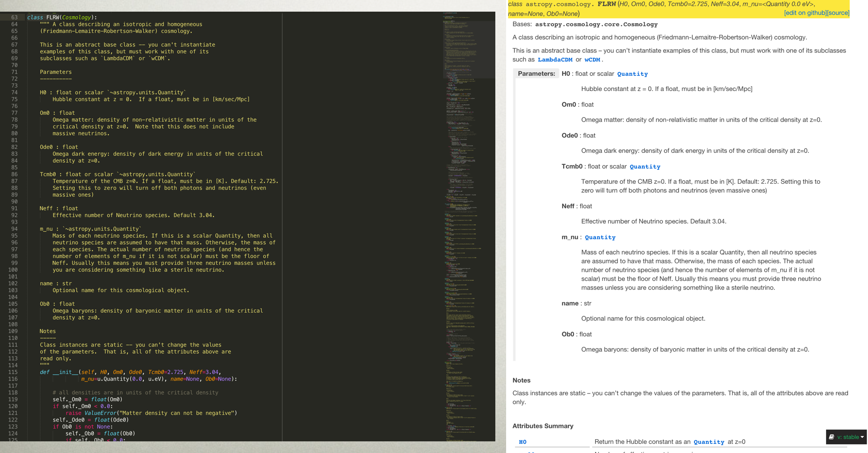This screenshot has height=453, width=868.
Task: Click the 'Ode0' parameter name in docs
Action: (x=570, y=135)
